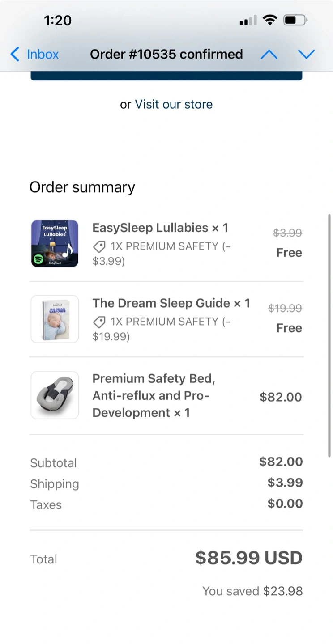Screen dimensions: 333x644
Task: Tap the discount tag icon under EasySleep Lullabies
Action: pyautogui.click(x=99, y=246)
